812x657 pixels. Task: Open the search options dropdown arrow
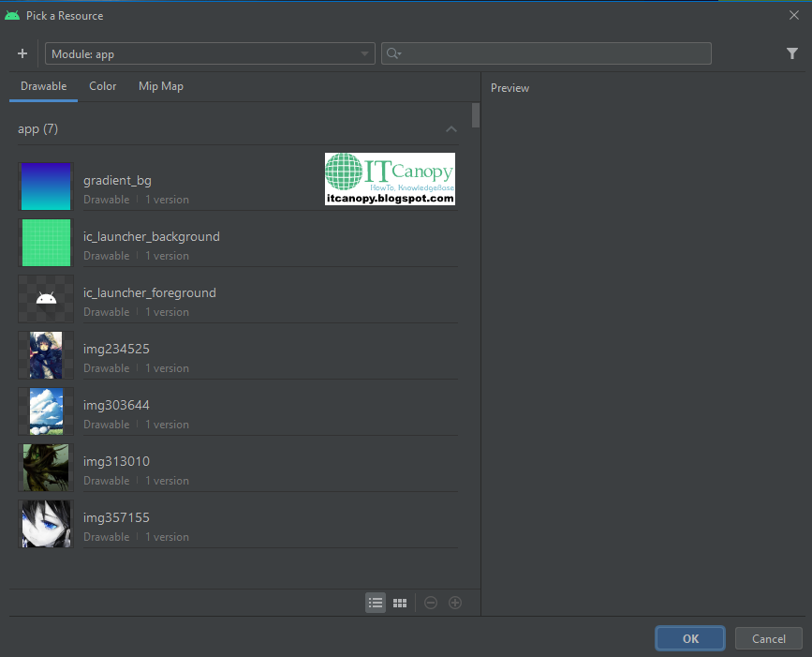pyautogui.click(x=400, y=53)
